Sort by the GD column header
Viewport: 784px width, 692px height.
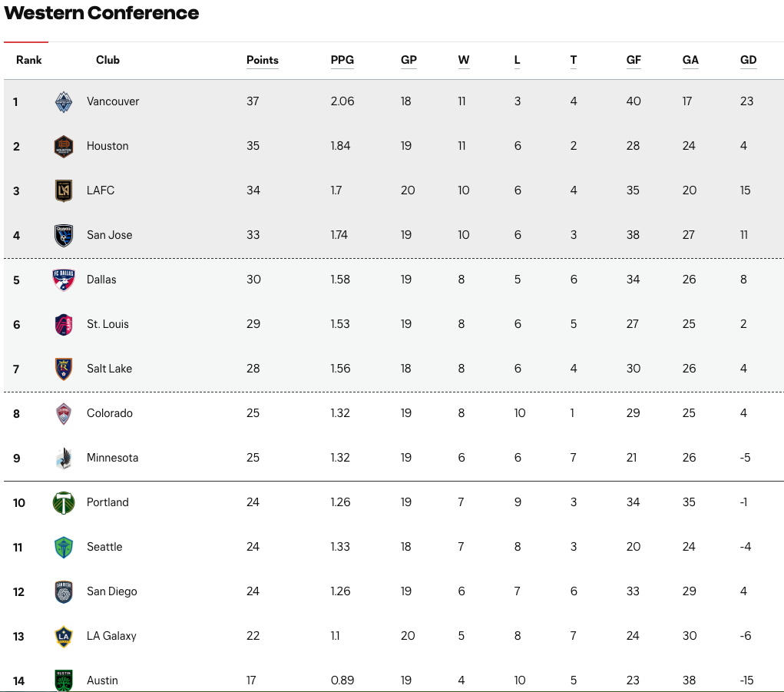[x=748, y=60]
